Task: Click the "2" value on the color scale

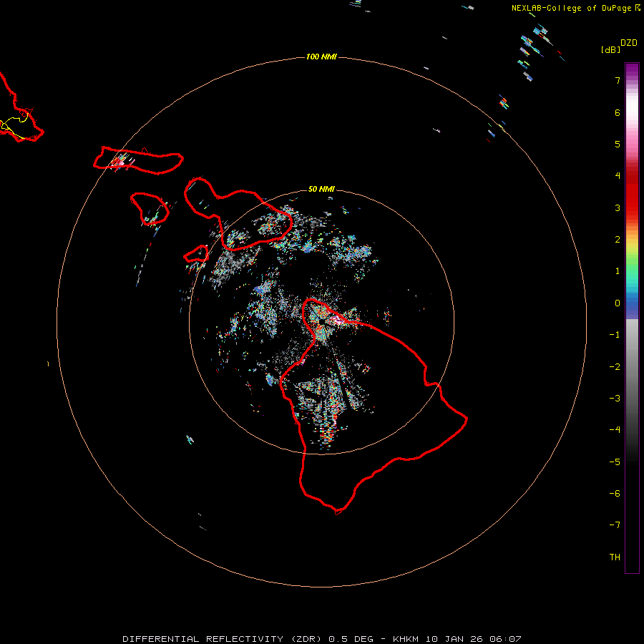Action: tap(618, 240)
